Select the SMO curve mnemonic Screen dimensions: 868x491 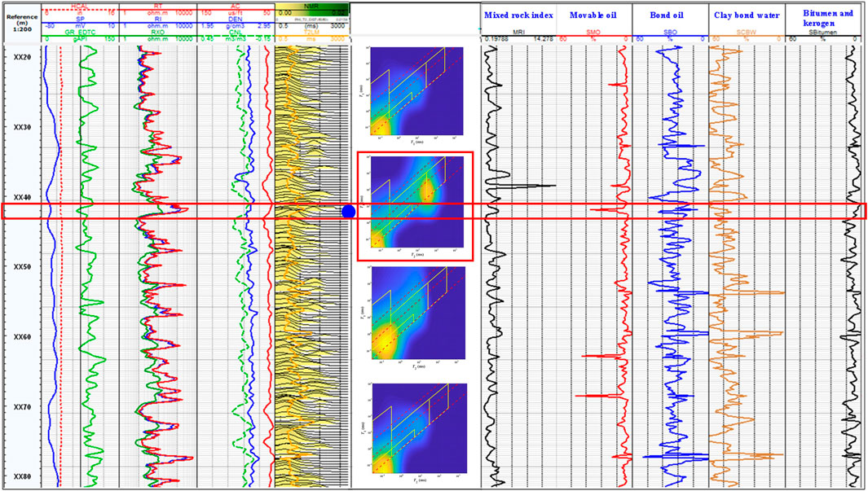tap(593, 32)
